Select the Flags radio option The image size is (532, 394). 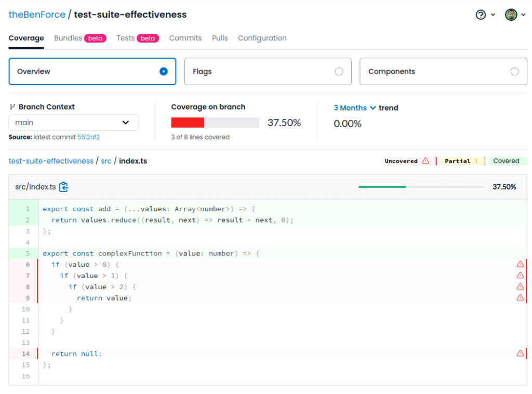[339, 71]
